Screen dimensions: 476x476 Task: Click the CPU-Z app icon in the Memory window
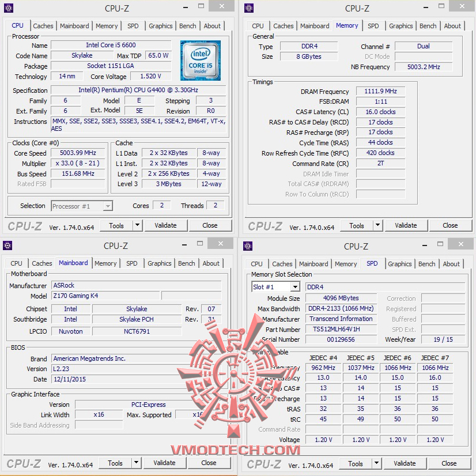click(249, 8)
